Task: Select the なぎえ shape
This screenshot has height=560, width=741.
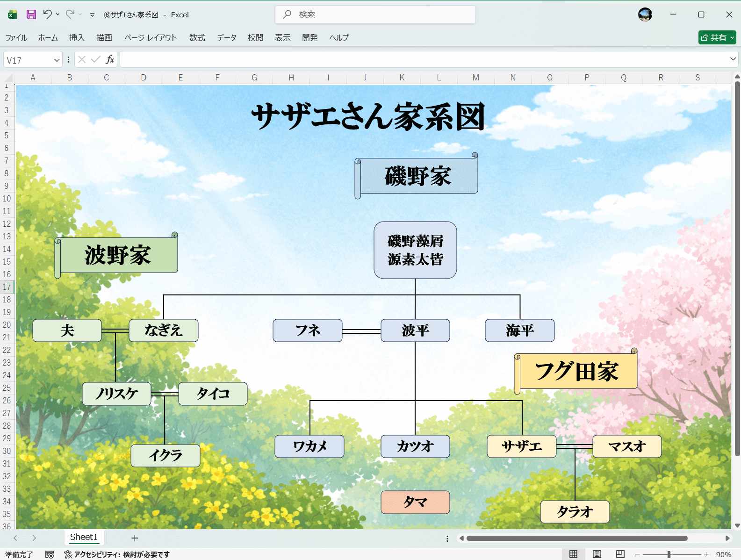Action: (x=164, y=330)
